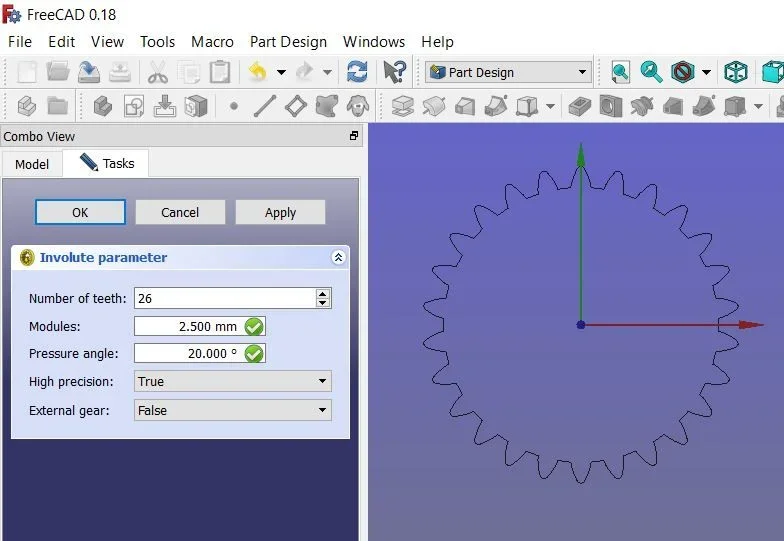Viewport: 784px width, 541px height.
Task: Open a file with the folder icon
Action: (x=58, y=72)
